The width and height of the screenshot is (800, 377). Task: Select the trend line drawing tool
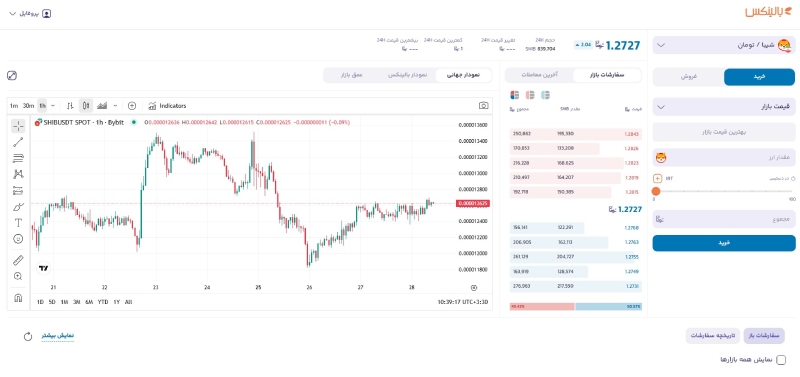tap(18, 142)
